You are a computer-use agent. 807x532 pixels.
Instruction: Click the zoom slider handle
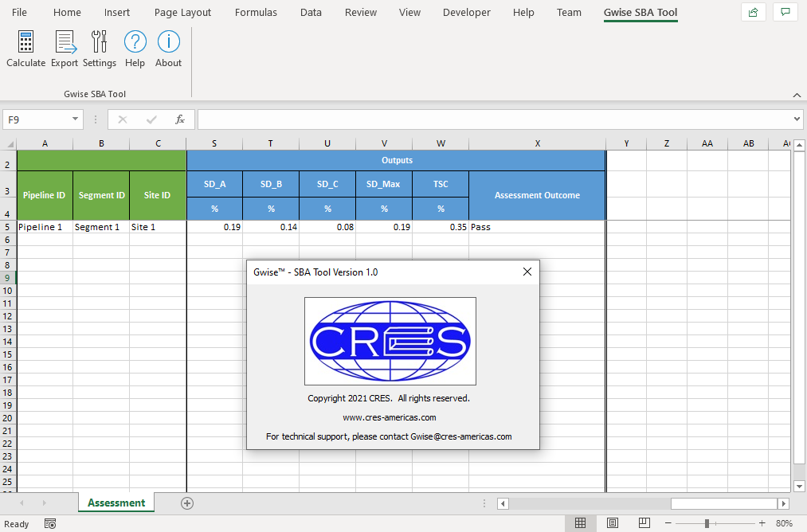(x=707, y=523)
